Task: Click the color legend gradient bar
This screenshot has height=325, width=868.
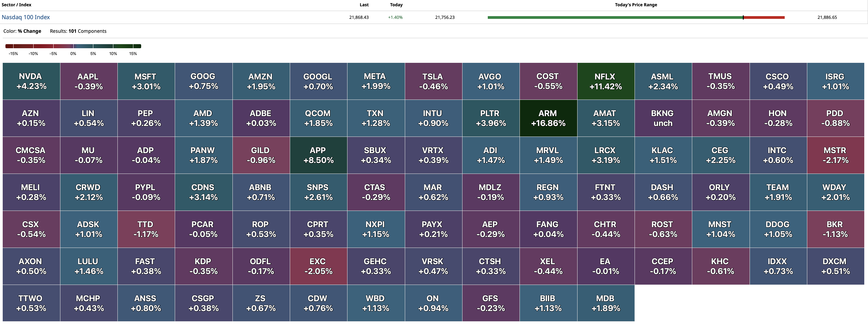Action: pos(73,46)
